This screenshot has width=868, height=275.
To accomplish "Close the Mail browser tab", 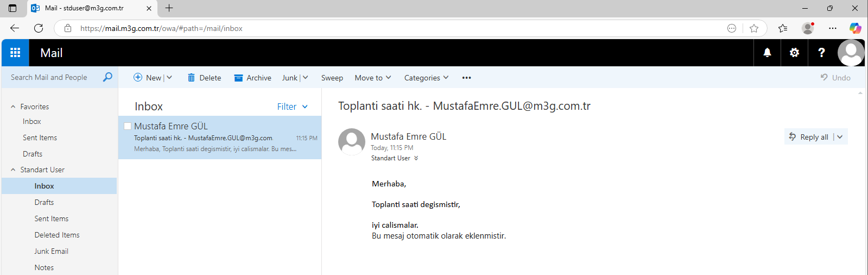I will [x=149, y=8].
